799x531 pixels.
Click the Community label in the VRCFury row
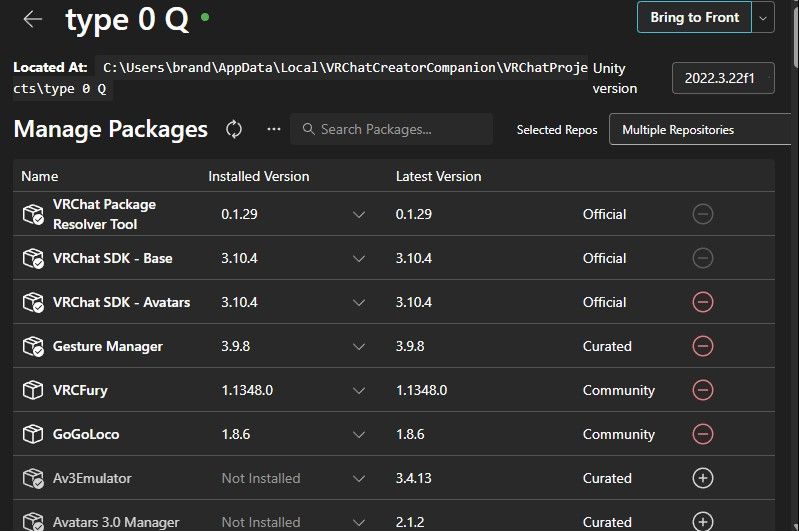[619, 391]
